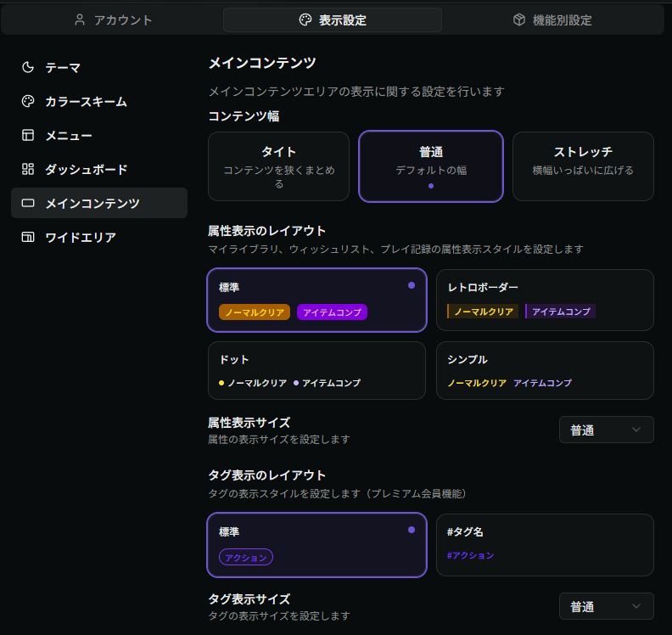Click the palette icon beside カラースキーム
The height and width of the screenshot is (635, 672).
(x=28, y=101)
